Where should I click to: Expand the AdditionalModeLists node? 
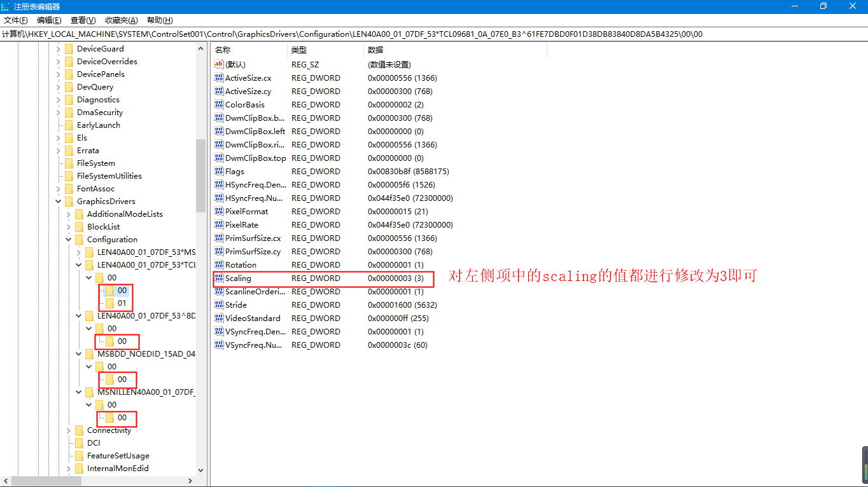(x=69, y=214)
